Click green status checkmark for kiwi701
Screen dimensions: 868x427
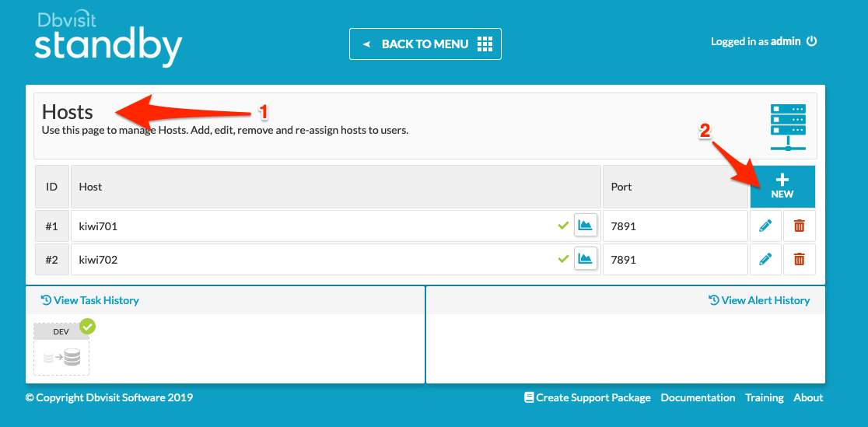click(x=564, y=226)
